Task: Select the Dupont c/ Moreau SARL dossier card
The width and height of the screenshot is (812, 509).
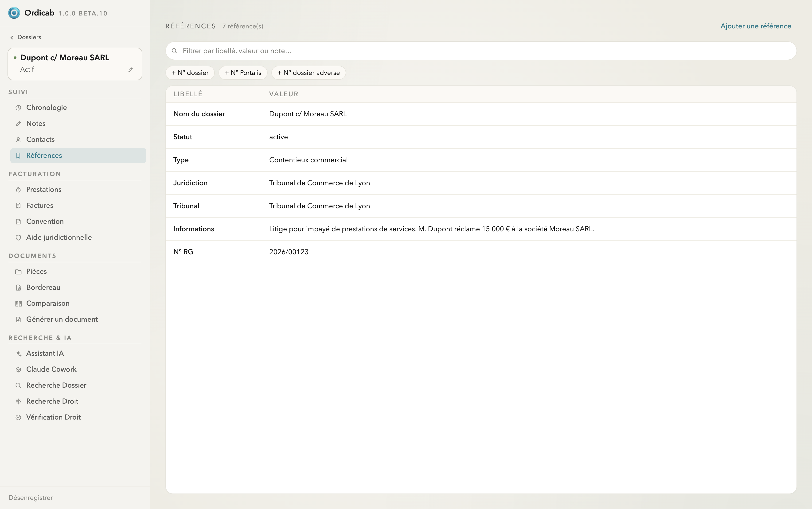Action: coord(75,64)
